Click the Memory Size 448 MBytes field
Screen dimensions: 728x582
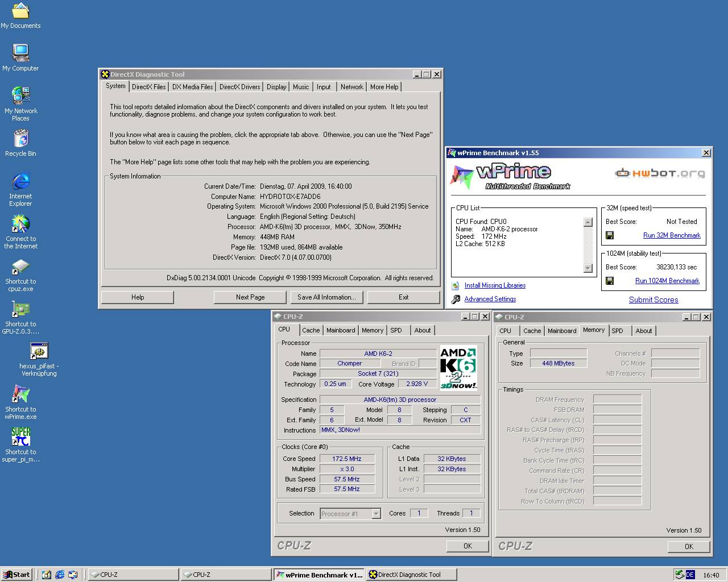pos(559,363)
